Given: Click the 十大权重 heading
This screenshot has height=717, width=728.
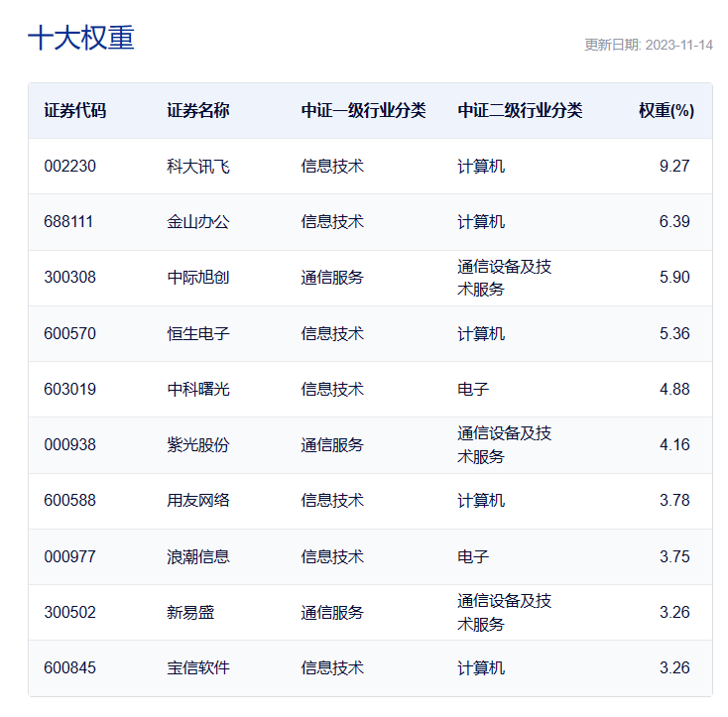Looking at the screenshot, I should point(81,38).
